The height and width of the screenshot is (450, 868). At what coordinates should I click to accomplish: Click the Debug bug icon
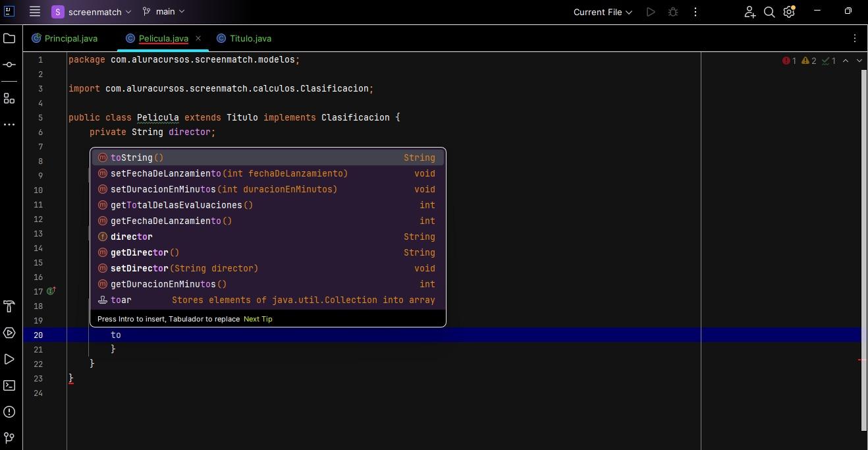(x=673, y=12)
